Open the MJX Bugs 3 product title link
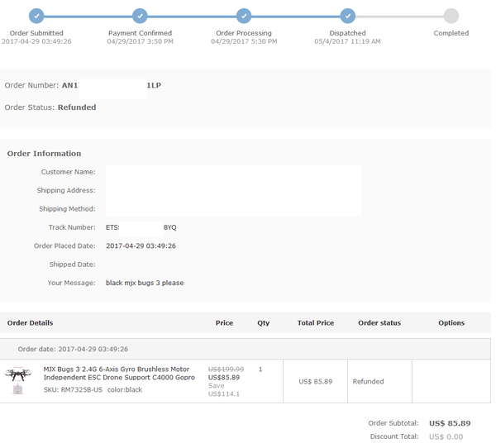 (x=118, y=373)
